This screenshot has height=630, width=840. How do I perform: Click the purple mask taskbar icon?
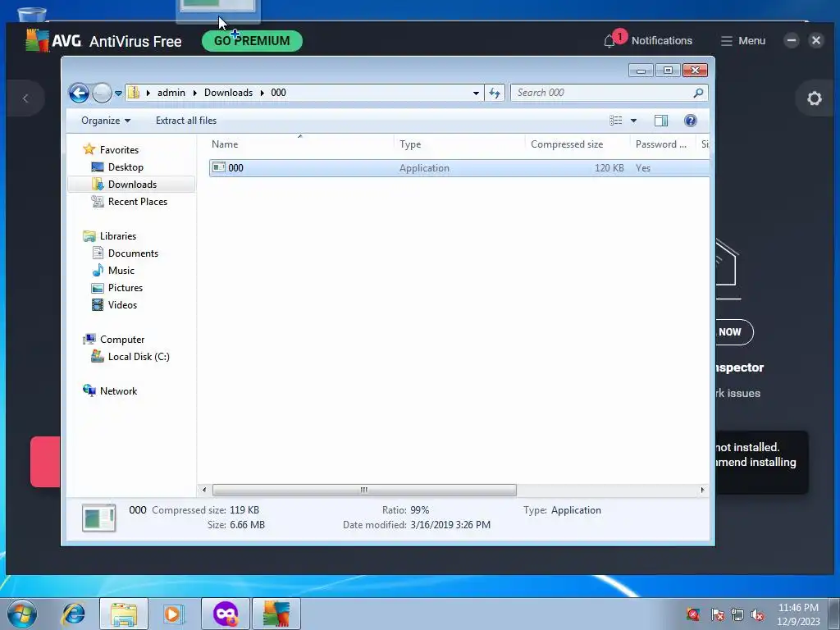click(x=226, y=614)
